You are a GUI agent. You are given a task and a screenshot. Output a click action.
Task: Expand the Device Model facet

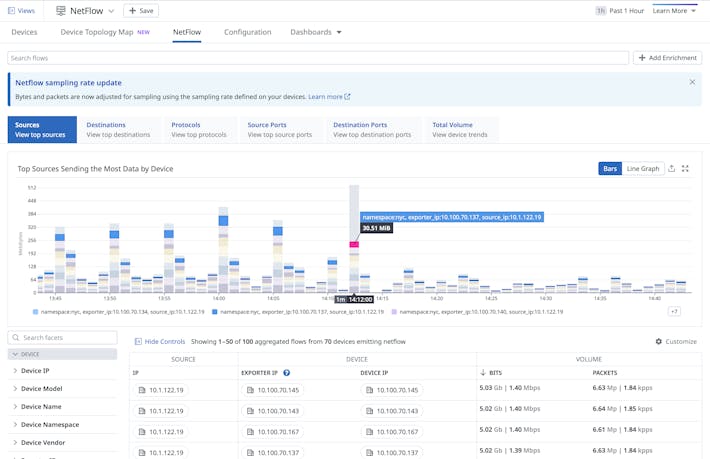click(x=41, y=388)
